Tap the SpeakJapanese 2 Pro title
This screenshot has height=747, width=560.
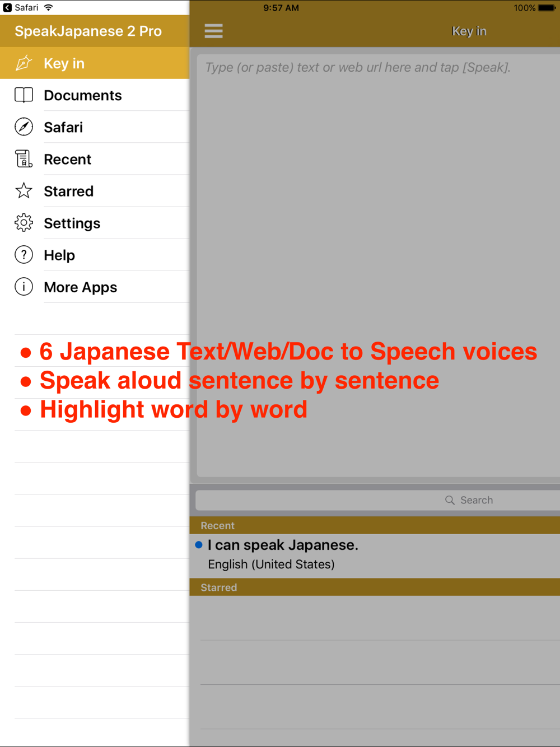point(88,31)
